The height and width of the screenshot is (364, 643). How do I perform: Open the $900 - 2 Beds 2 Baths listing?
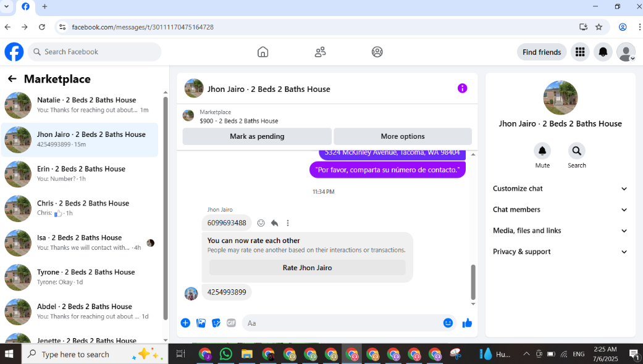tap(238, 121)
